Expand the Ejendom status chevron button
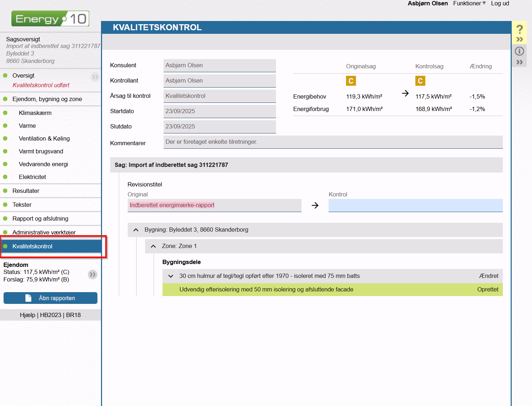 (92, 274)
